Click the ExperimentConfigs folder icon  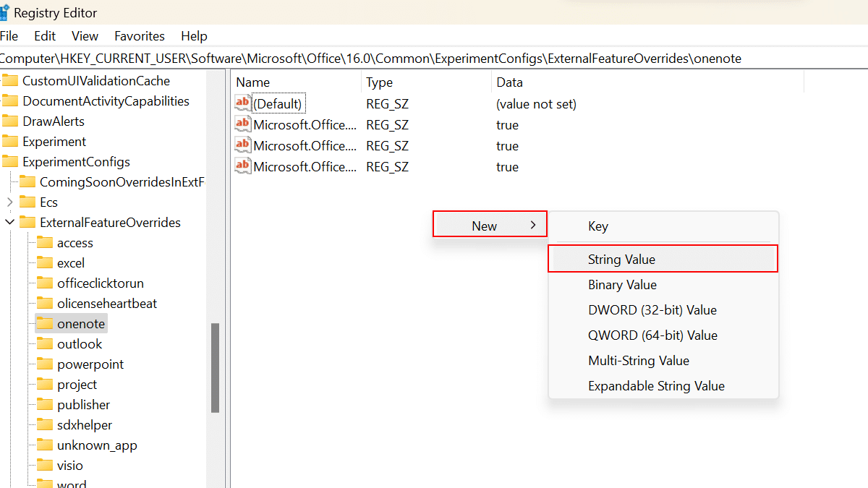[10, 161]
